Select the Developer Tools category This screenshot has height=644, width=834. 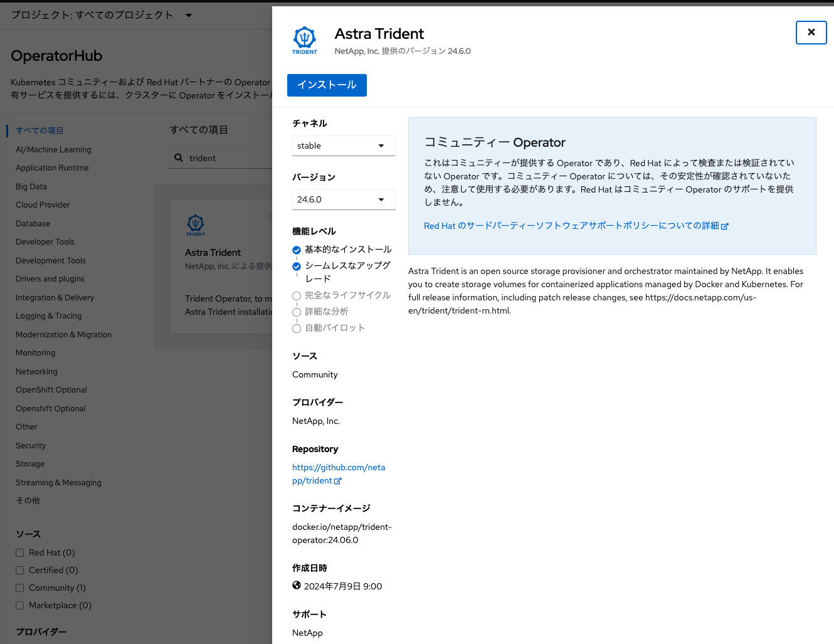point(45,242)
